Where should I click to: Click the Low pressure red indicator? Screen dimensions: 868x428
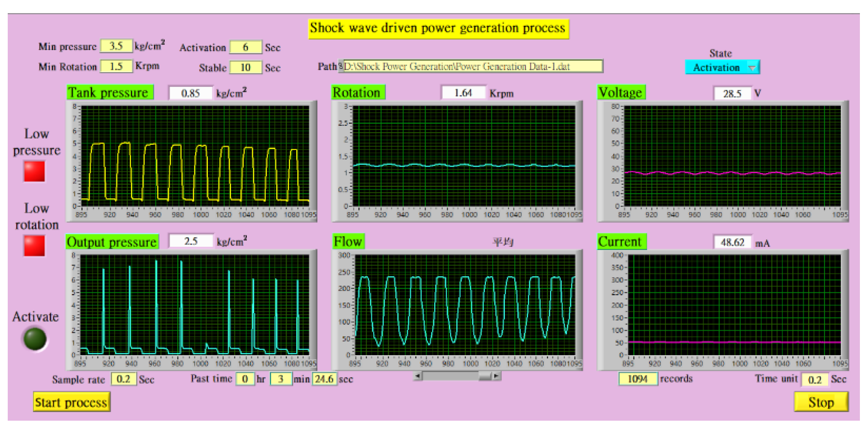[x=34, y=171]
